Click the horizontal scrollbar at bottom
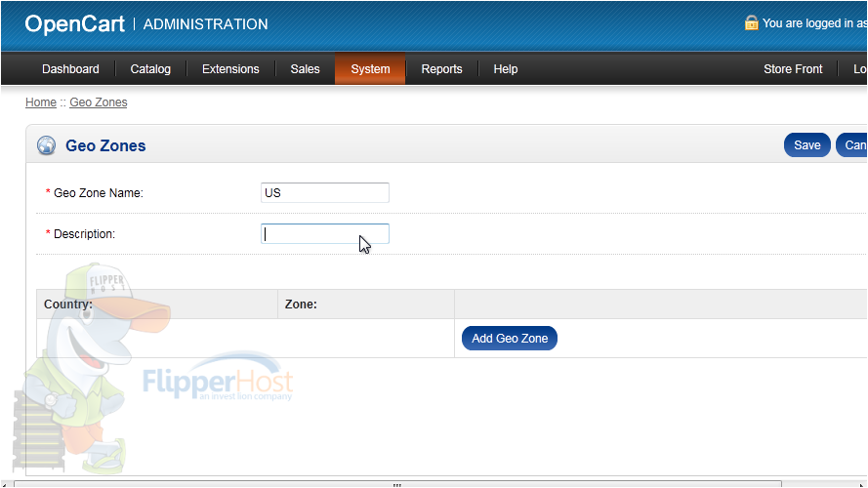Viewport: 868px width, 488px height. 397,485
